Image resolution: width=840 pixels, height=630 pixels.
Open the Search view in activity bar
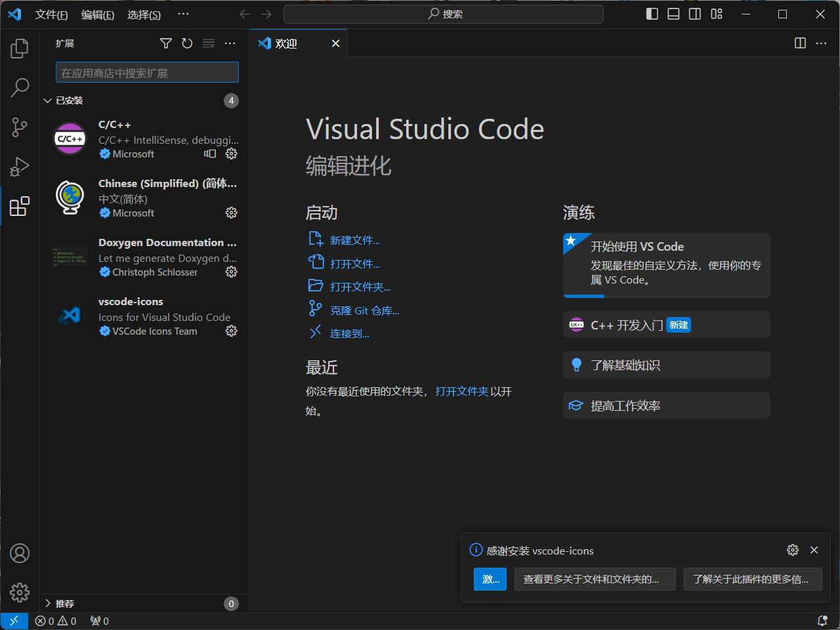[x=20, y=87]
